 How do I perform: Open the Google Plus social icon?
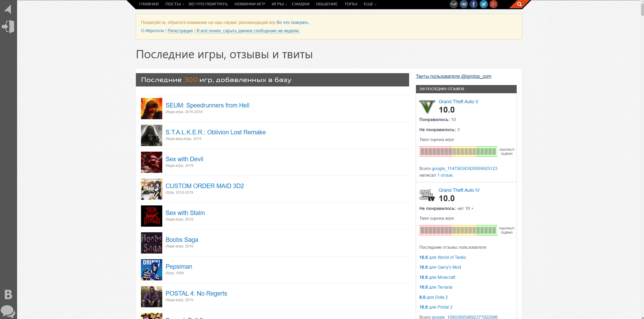pyautogui.click(x=493, y=4)
